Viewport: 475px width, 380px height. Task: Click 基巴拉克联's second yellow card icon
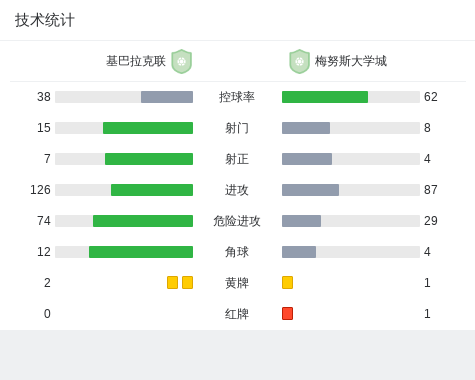(187, 282)
